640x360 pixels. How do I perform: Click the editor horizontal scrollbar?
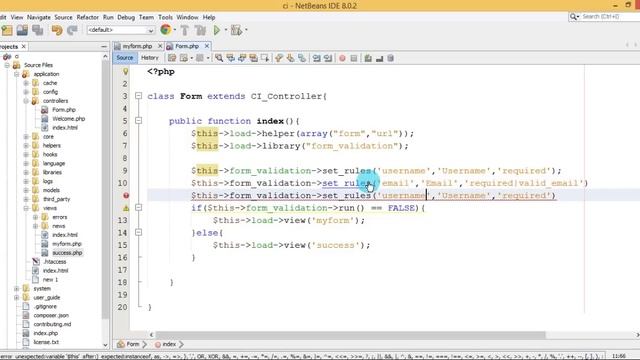pyautogui.click(x=350, y=335)
